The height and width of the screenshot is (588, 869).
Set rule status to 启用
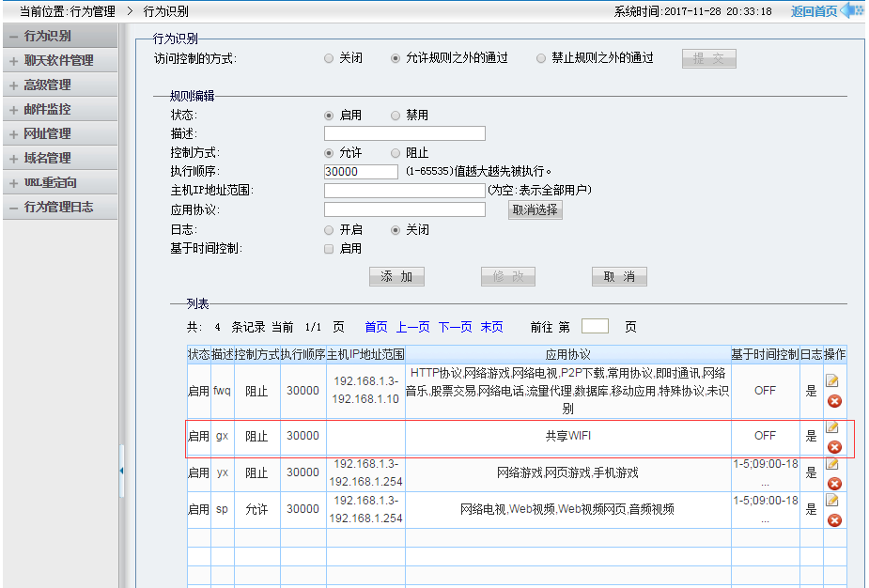329,116
